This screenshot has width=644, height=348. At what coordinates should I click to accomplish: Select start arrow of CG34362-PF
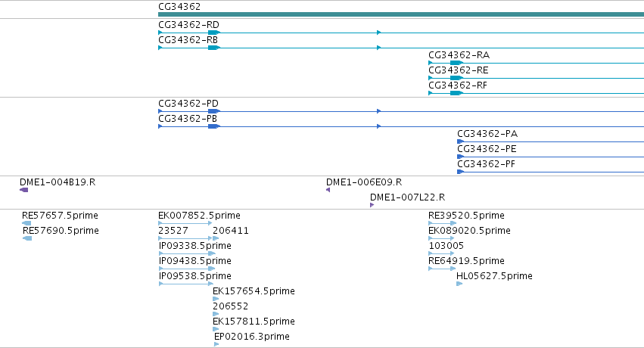click(x=460, y=172)
